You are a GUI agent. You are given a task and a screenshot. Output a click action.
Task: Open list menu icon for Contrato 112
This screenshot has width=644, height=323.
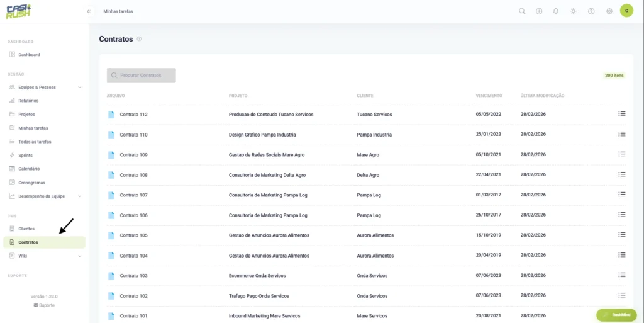tap(622, 114)
